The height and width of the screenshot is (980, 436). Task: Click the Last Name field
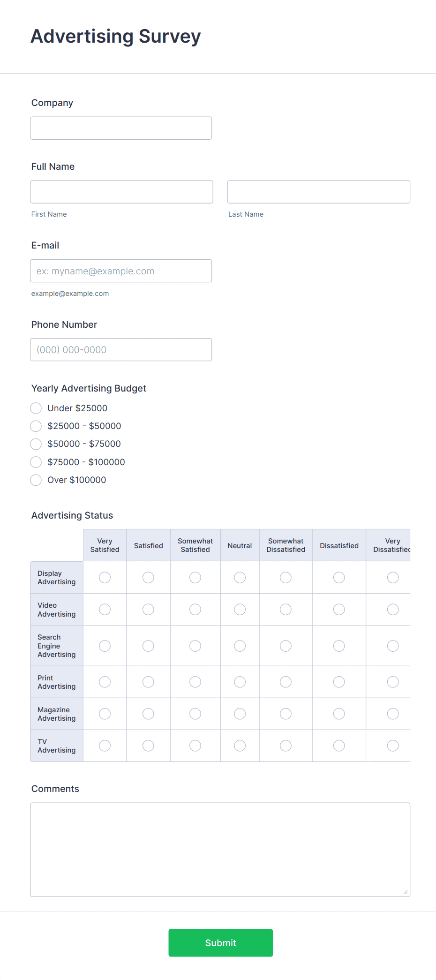point(318,192)
